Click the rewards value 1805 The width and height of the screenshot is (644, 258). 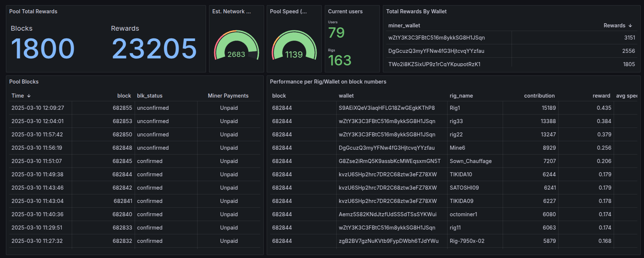click(x=629, y=64)
